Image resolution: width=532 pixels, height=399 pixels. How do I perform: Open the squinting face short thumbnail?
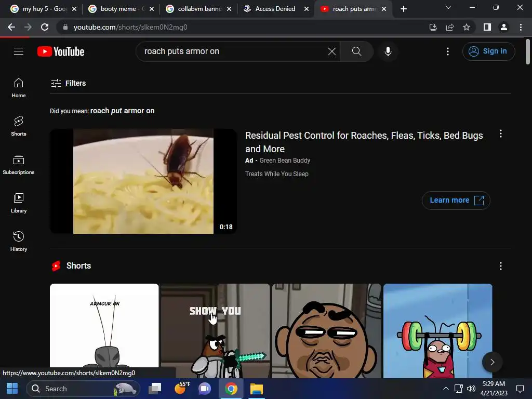click(x=326, y=331)
